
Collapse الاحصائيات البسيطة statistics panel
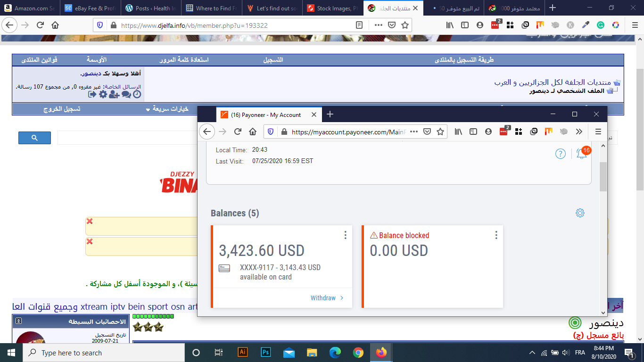click(x=18, y=321)
